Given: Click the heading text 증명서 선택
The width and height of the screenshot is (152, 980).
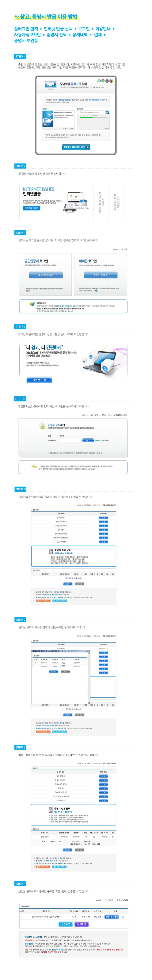Looking at the screenshot, I should click(57, 35).
